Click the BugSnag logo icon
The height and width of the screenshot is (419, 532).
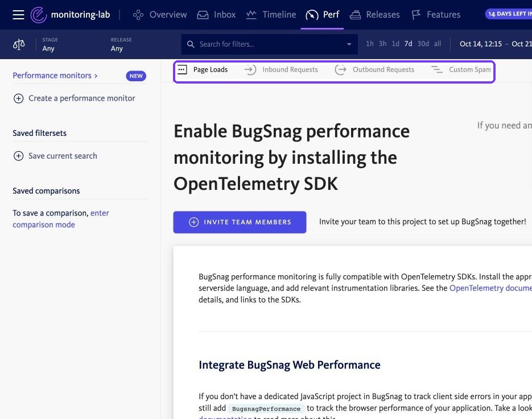click(38, 15)
